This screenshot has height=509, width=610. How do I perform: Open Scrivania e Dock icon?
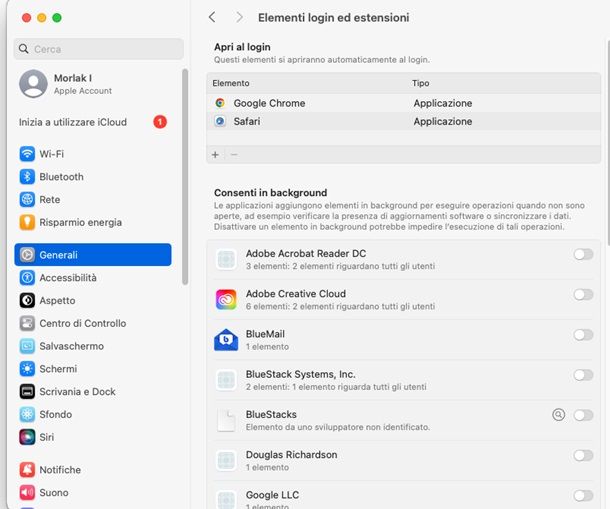27,391
